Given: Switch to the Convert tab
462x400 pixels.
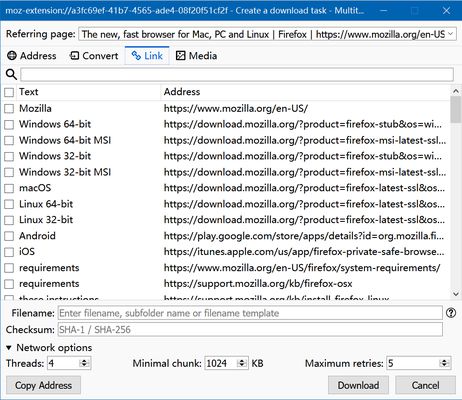Looking at the screenshot, I should pyautogui.click(x=94, y=56).
